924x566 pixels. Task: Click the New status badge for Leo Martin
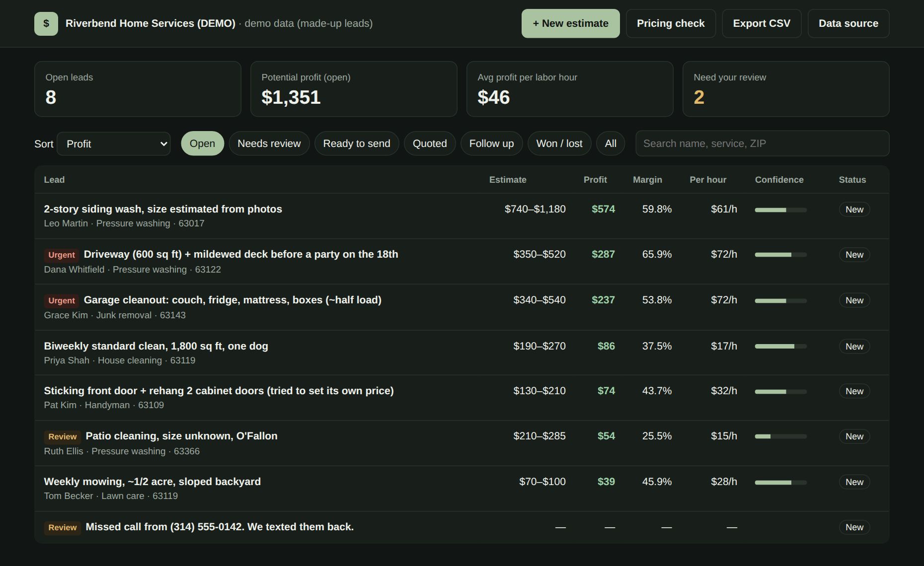[x=854, y=210]
